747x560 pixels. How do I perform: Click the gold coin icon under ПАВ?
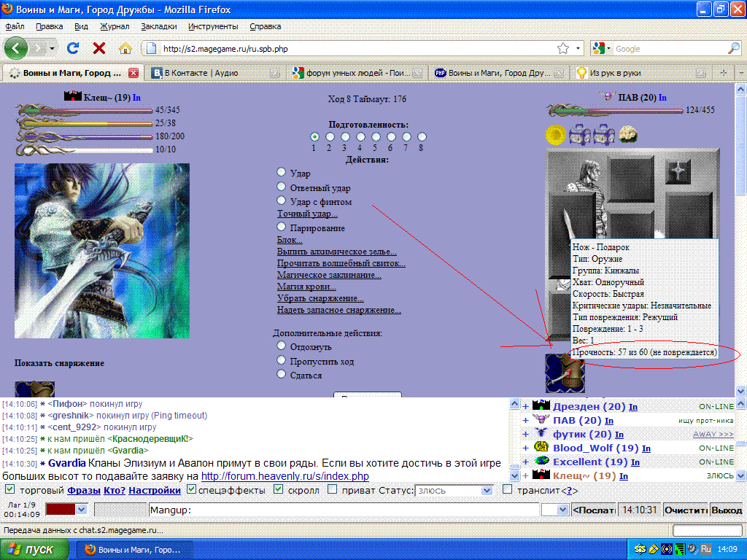(x=555, y=135)
